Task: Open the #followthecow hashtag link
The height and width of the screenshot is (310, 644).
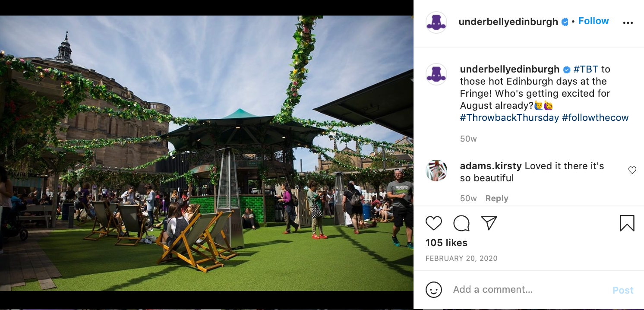Action: pos(595,118)
